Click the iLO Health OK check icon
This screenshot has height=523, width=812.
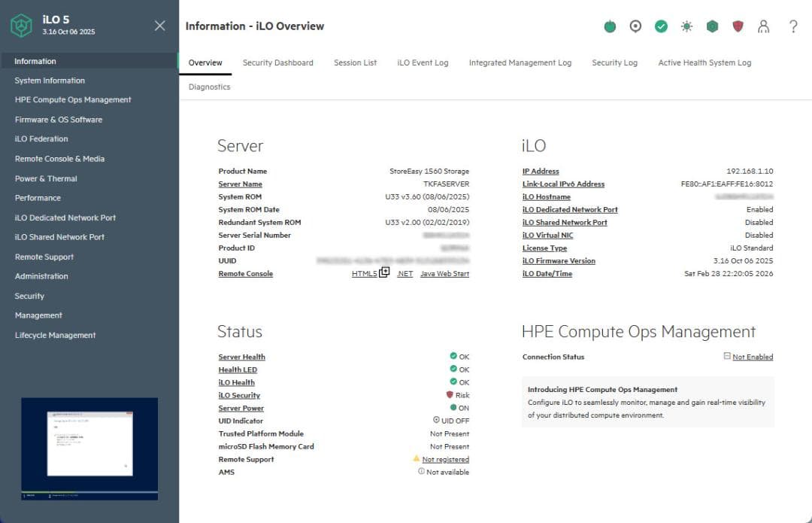(x=453, y=382)
